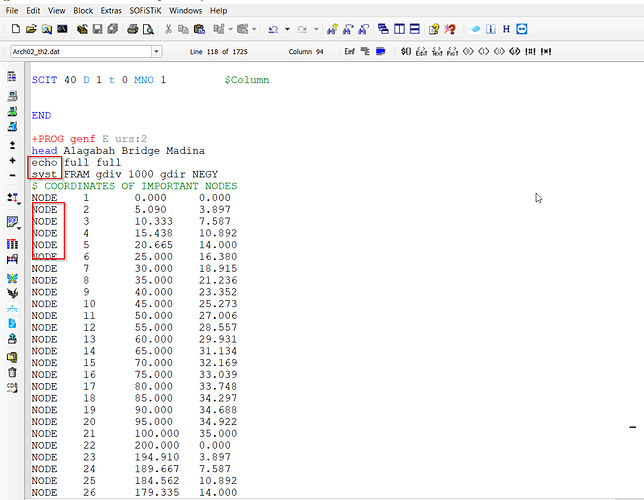This screenshot has height=500, width=644.
Task: Insert Text tag with <Text> icon
Action: 437,52
